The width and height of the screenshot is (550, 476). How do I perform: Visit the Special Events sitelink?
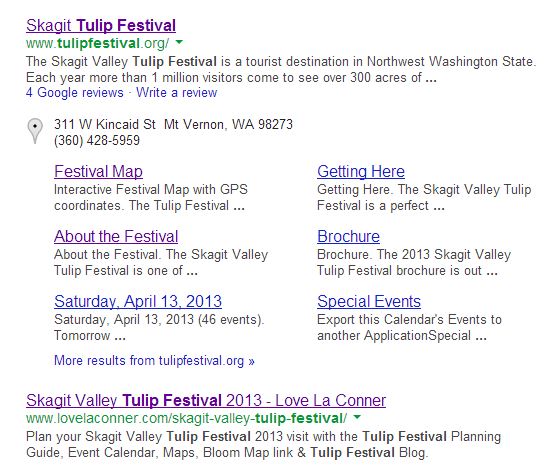(x=369, y=301)
